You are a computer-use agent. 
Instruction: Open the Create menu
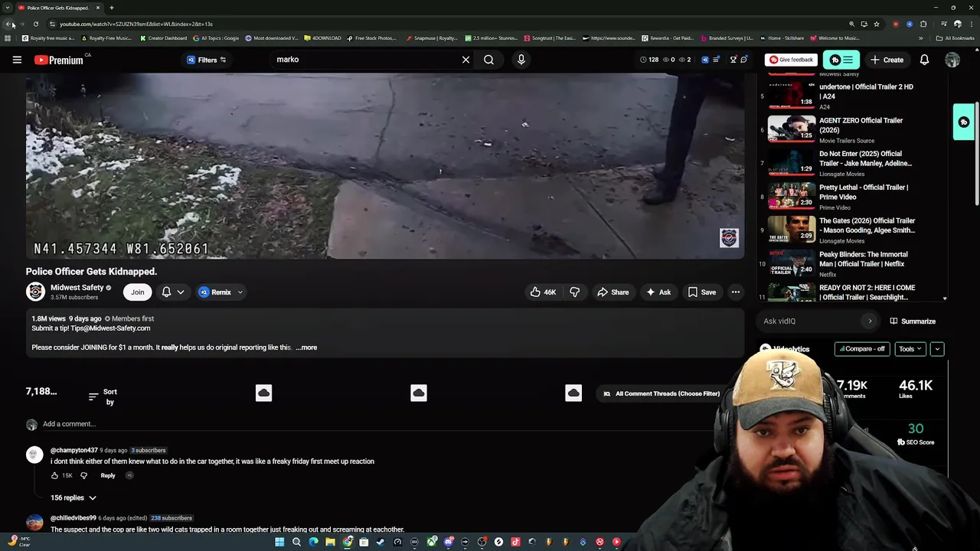pyautogui.click(x=887, y=60)
